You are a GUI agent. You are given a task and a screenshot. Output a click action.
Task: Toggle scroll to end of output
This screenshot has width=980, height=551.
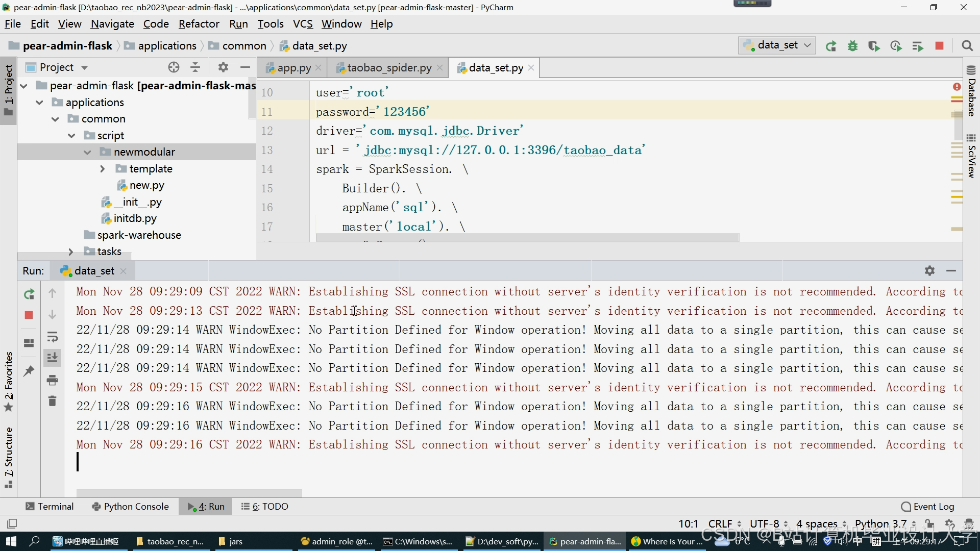(52, 358)
